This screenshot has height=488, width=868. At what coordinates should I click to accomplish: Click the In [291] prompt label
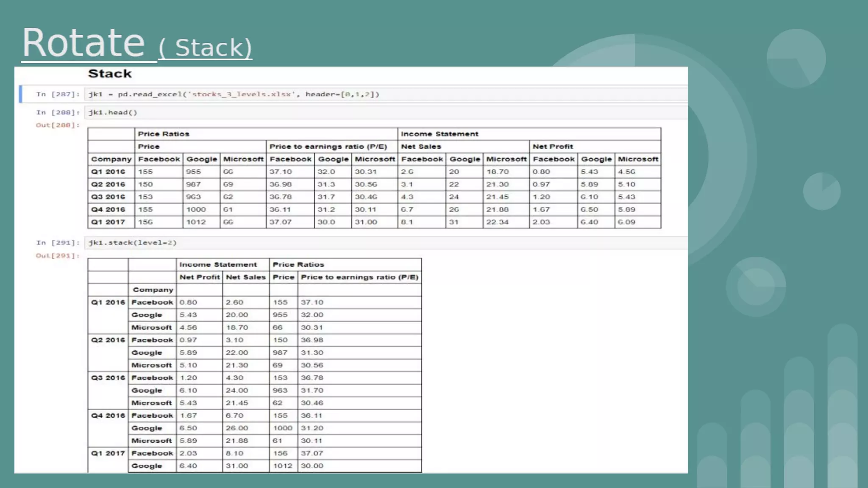[x=58, y=243]
